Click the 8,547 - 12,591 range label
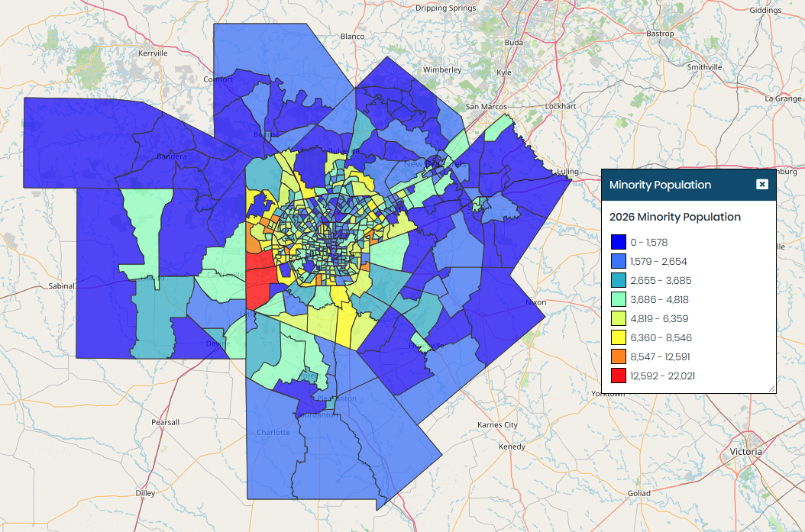The image size is (805, 532). [x=660, y=356]
